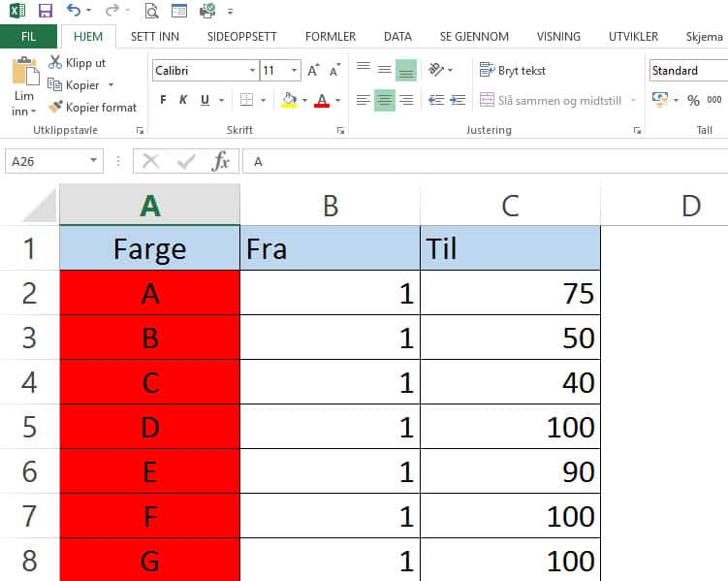Undo the last action

pos(74,10)
